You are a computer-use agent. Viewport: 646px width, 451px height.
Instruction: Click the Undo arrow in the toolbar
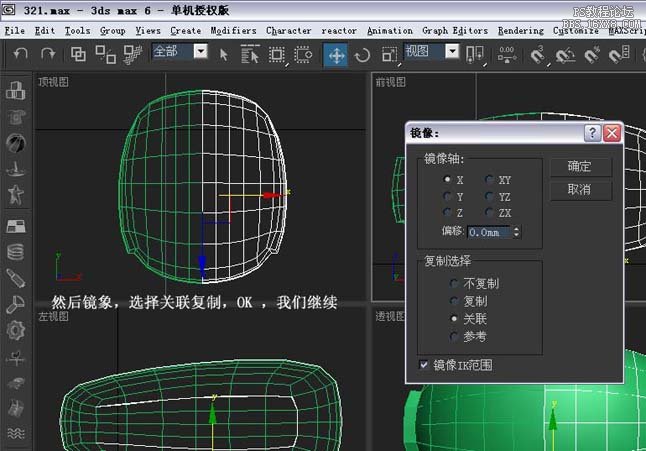pos(20,54)
